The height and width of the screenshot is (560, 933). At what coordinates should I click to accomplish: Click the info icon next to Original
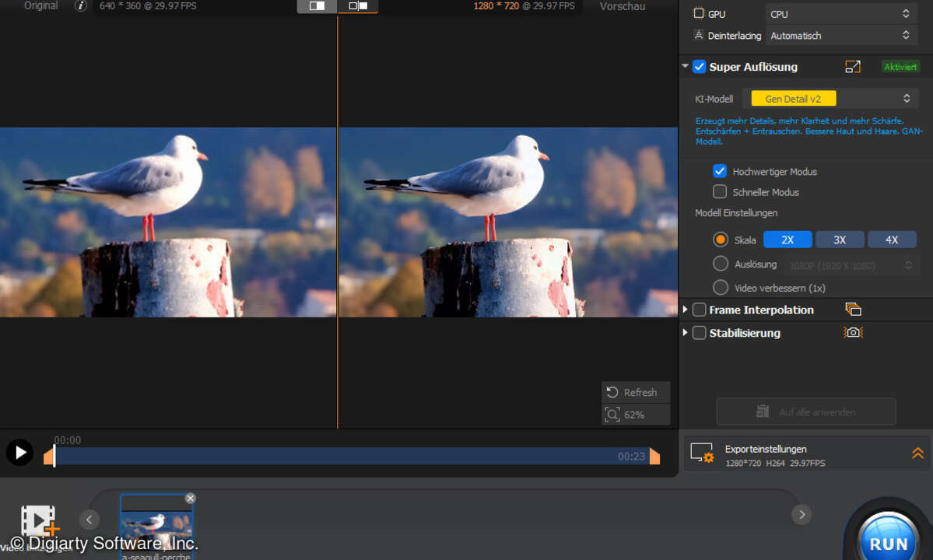coord(80,5)
